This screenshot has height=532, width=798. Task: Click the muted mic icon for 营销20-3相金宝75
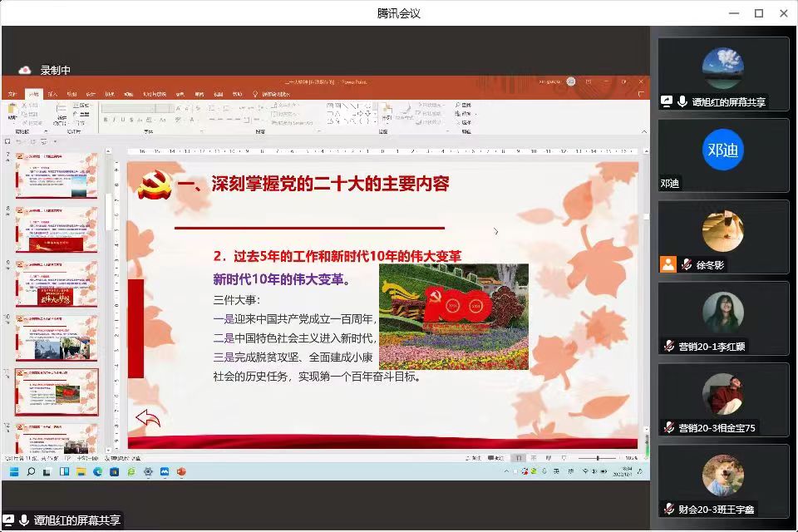coord(668,427)
